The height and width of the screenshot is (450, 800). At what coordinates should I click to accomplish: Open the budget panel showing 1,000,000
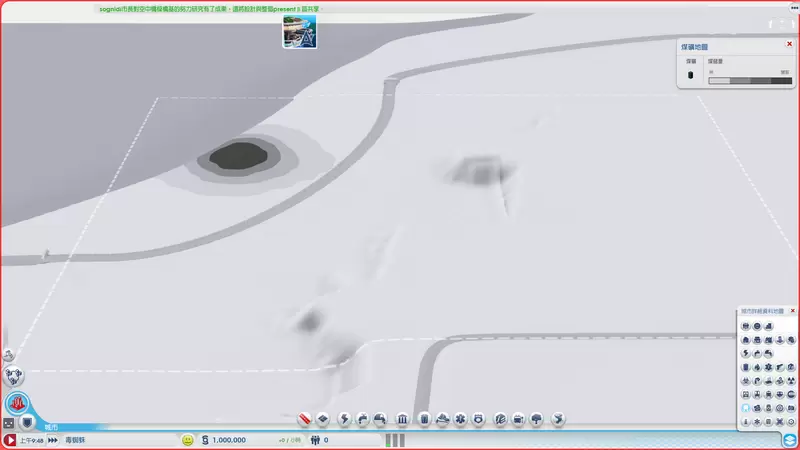coord(223,440)
